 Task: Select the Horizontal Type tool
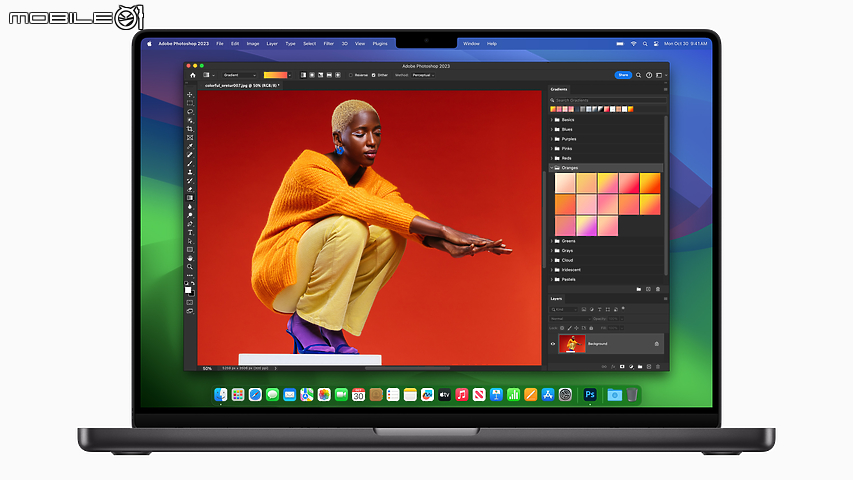point(190,232)
